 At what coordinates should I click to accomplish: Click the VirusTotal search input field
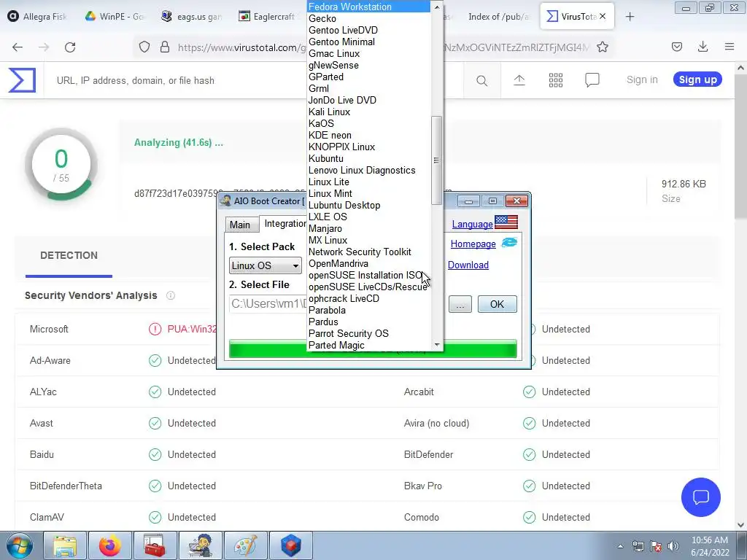coord(255,80)
